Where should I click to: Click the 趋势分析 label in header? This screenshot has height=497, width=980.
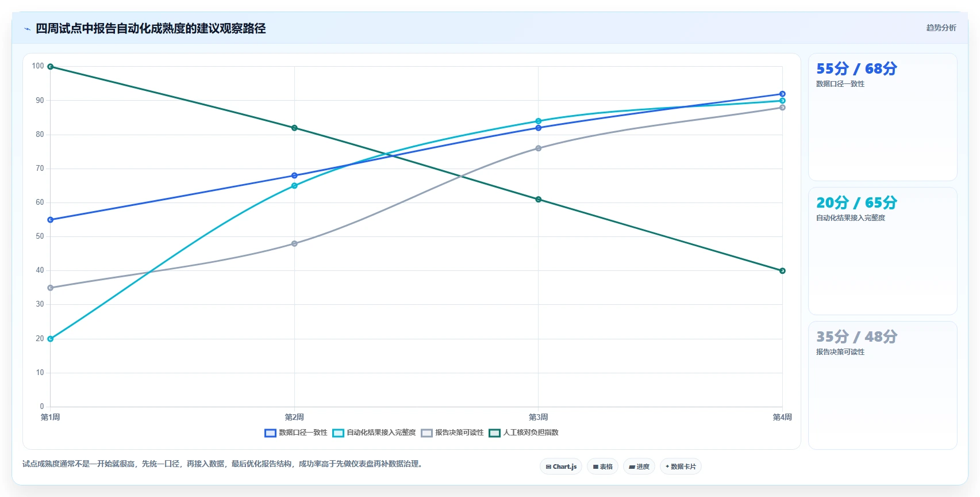pos(941,28)
